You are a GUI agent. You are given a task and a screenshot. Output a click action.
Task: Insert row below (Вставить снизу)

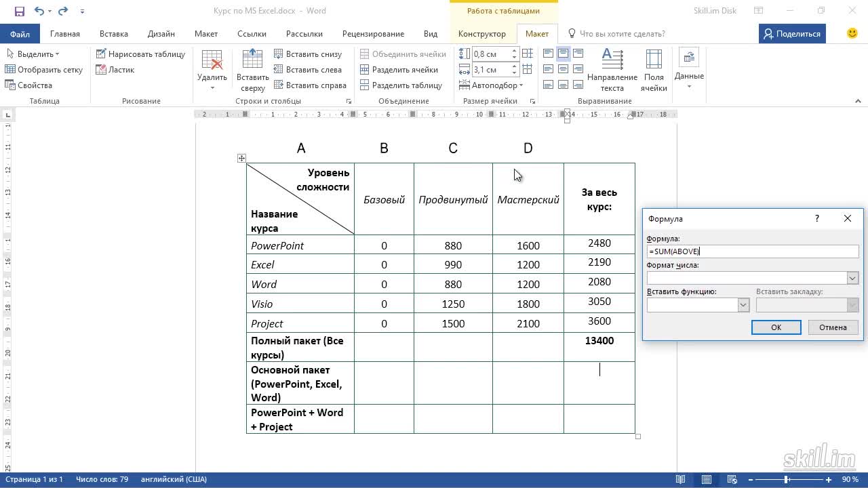click(308, 54)
